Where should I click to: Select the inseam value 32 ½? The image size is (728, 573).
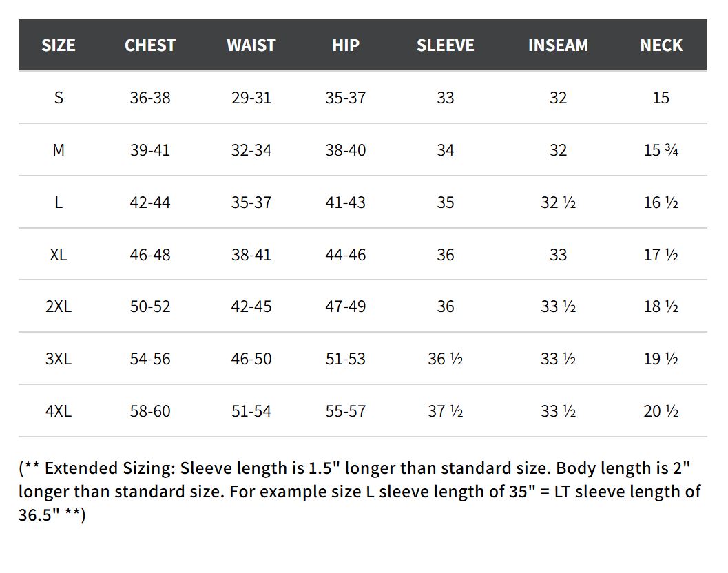[558, 202]
